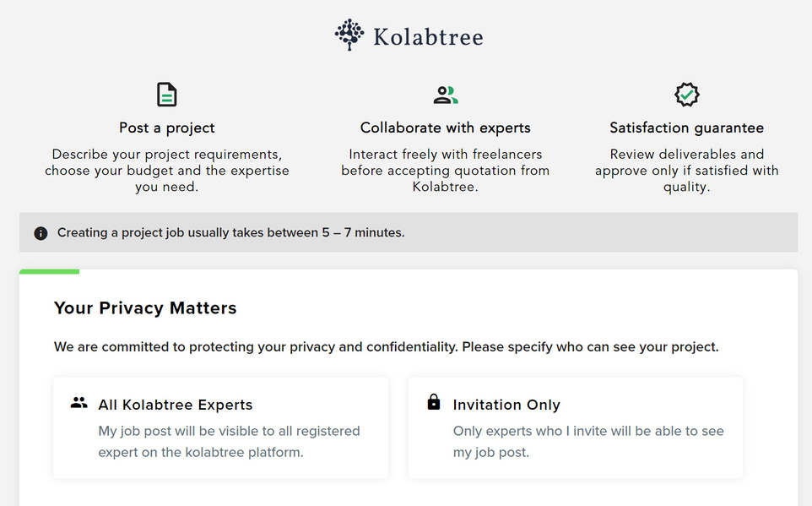Click the Collaborate with experts heading

(x=446, y=128)
